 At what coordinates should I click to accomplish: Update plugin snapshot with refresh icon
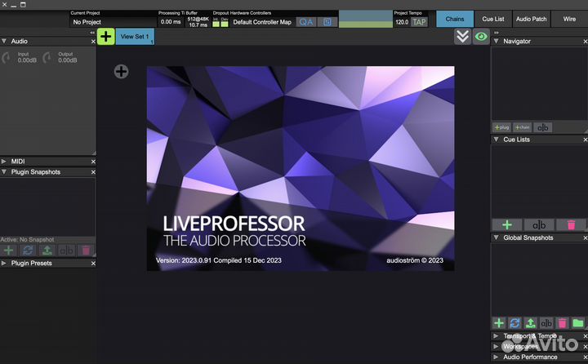tap(28, 250)
